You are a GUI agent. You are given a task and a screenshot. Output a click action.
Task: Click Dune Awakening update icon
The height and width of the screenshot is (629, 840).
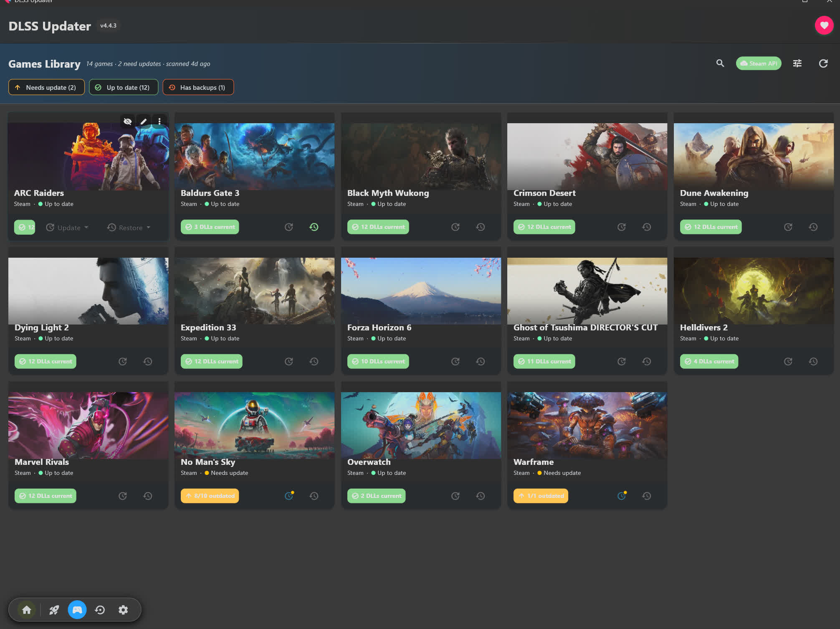tap(788, 227)
